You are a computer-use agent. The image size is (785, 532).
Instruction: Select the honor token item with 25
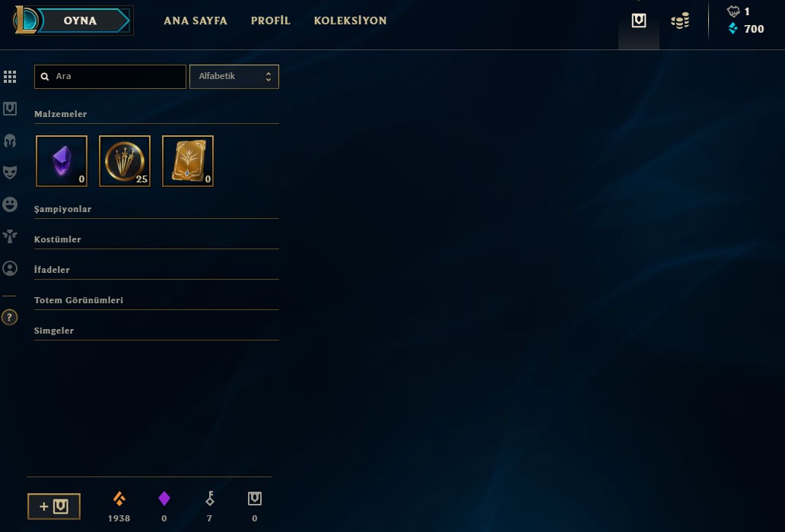coord(125,161)
